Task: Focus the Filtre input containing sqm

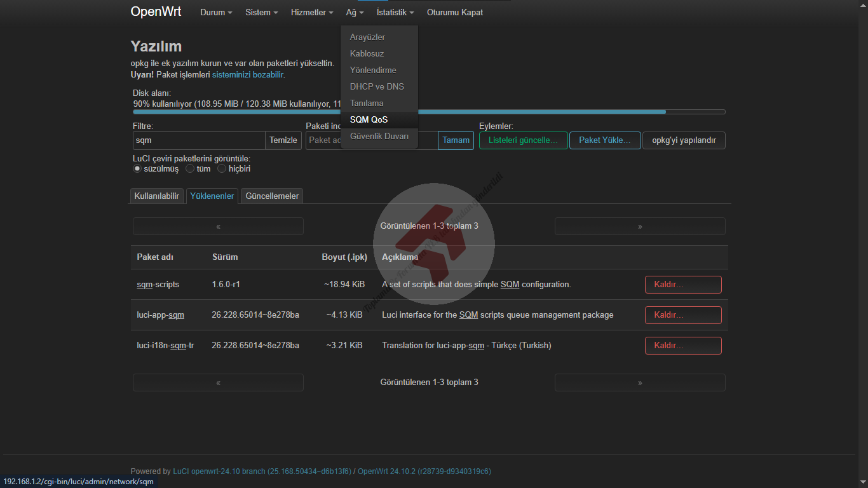Action: (199, 140)
